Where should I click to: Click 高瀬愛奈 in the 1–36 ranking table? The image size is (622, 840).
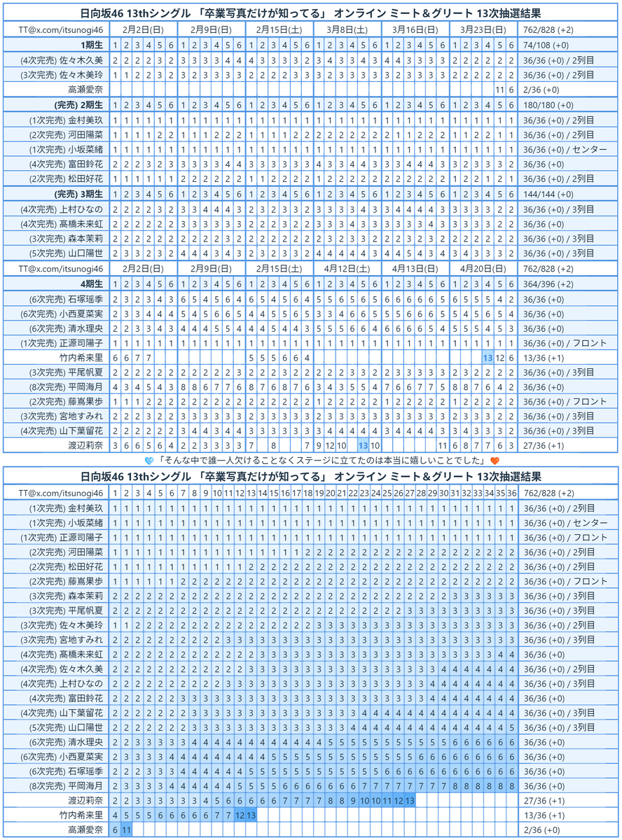click(x=86, y=829)
